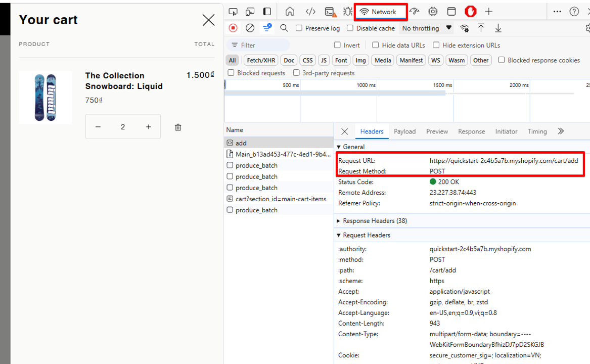The height and width of the screenshot is (364, 590).
Task: Open the Application panel icon
Action: [451, 12]
